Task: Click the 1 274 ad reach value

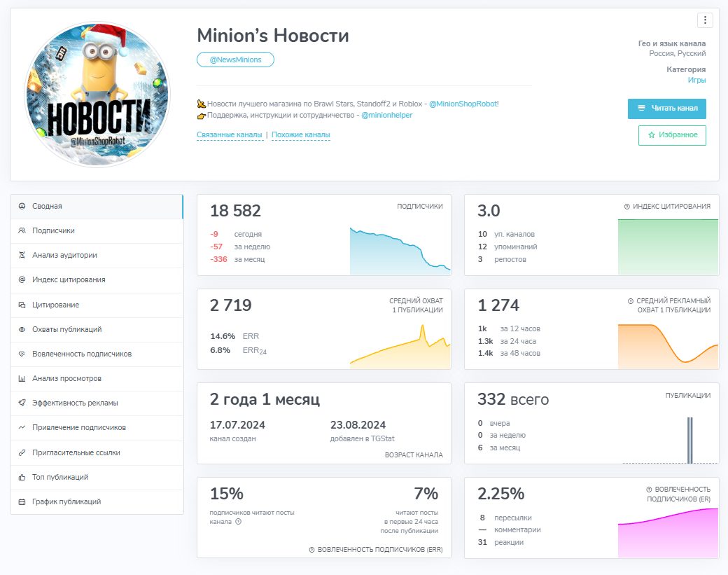Action: [x=498, y=305]
